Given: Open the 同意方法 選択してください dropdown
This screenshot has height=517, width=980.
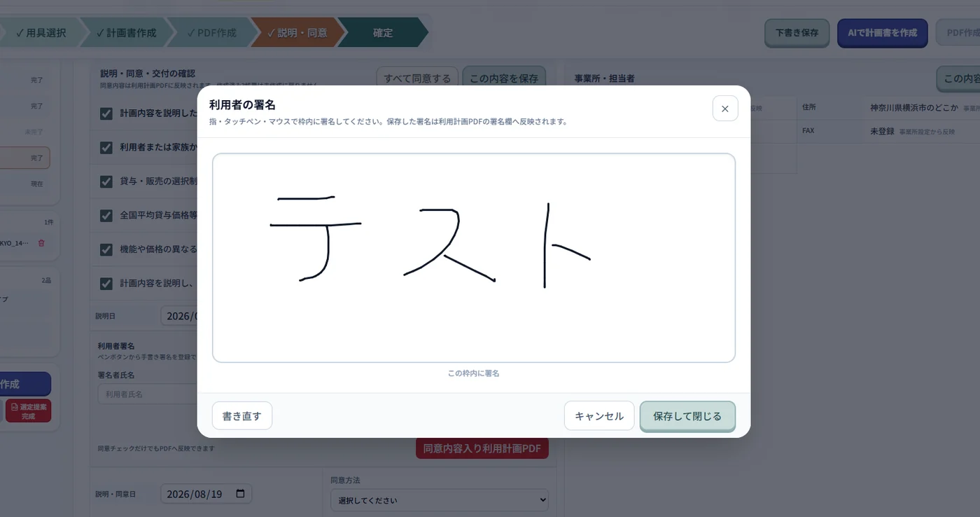Looking at the screenshot, I should [x=440, y=500].
